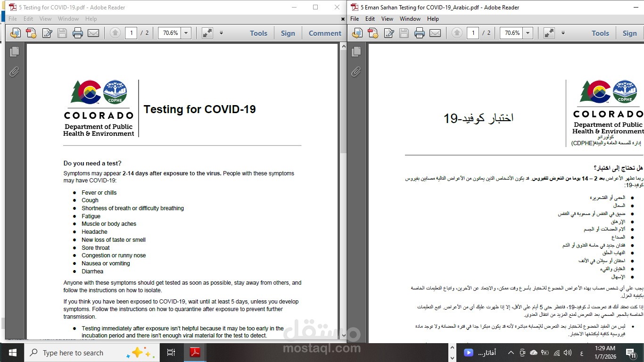Click the previous page arrow in the left window
The height and width of the screenshot is (362, 644).
115,33
